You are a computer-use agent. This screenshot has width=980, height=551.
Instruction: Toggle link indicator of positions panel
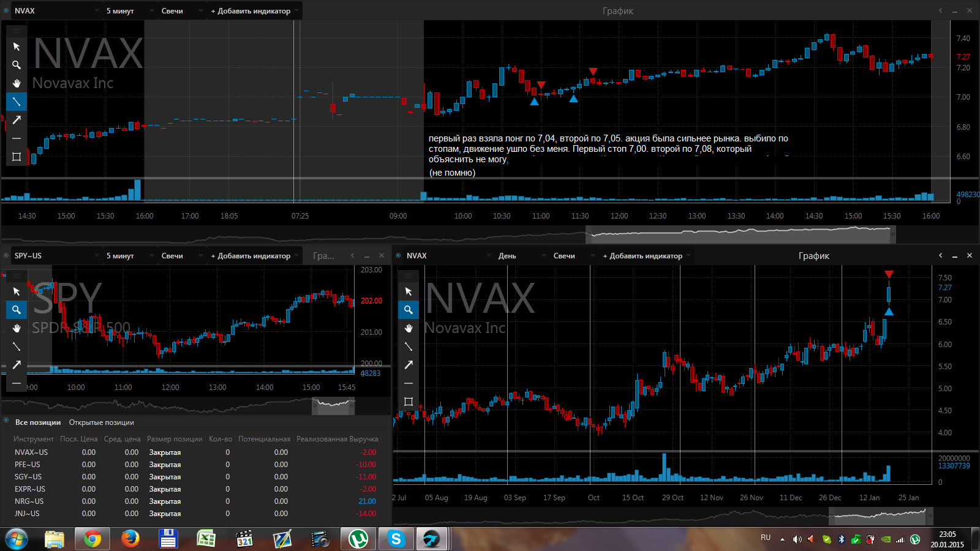6,421
